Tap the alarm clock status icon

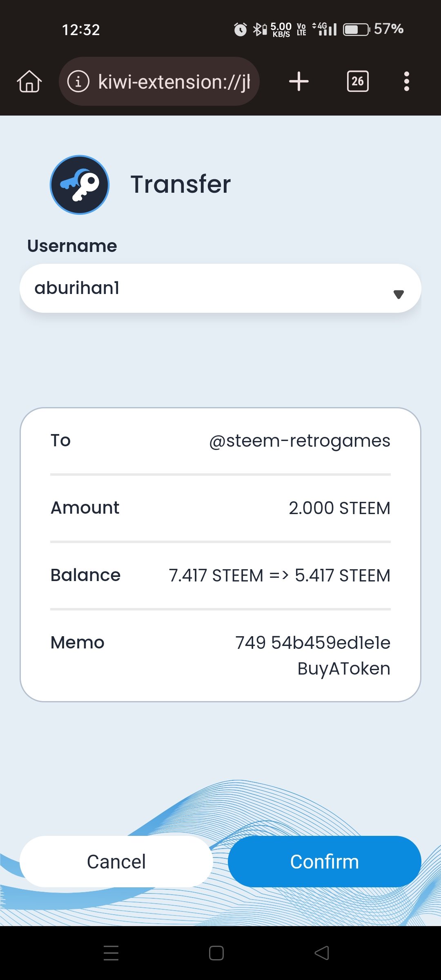[240, 29]
